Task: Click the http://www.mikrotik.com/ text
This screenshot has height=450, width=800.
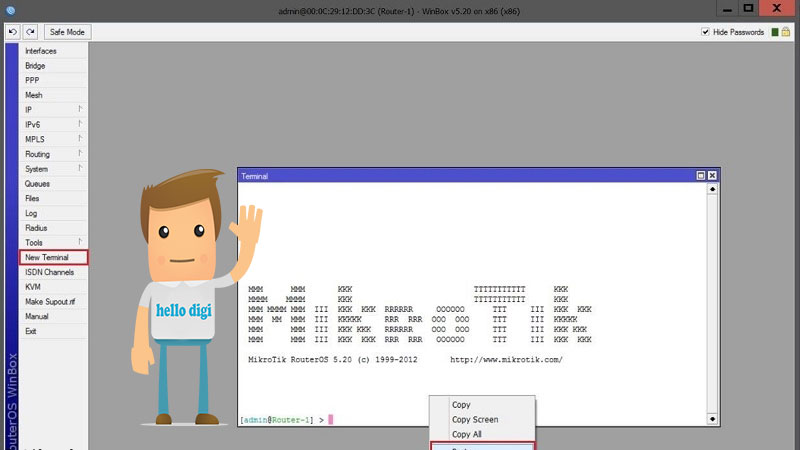Action: point(506,359)
